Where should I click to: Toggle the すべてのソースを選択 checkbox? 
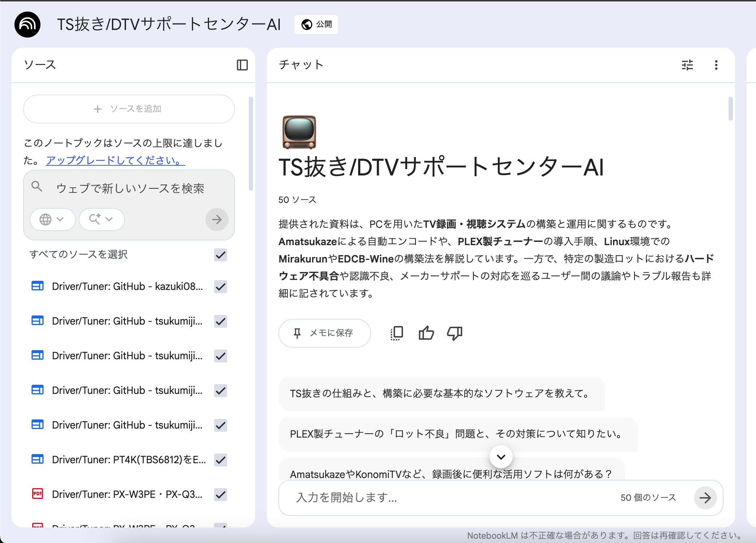point(220,255)
